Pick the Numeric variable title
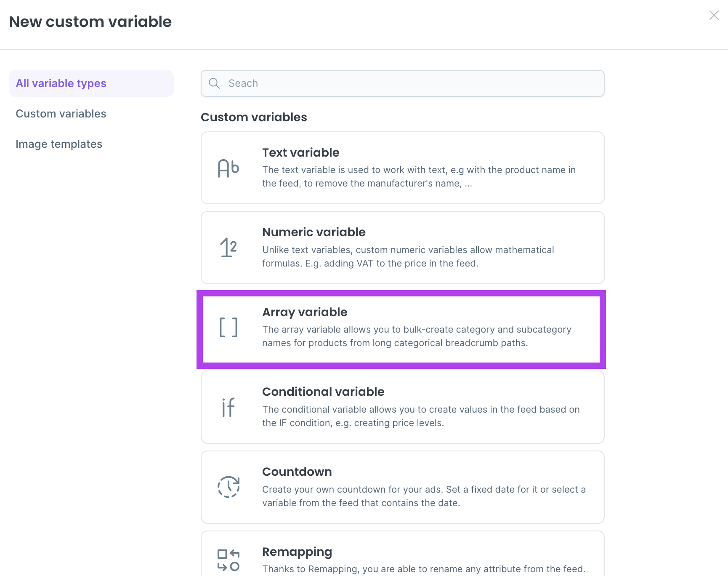Viewport: 728px width, 576px height. tap(314, 232)
